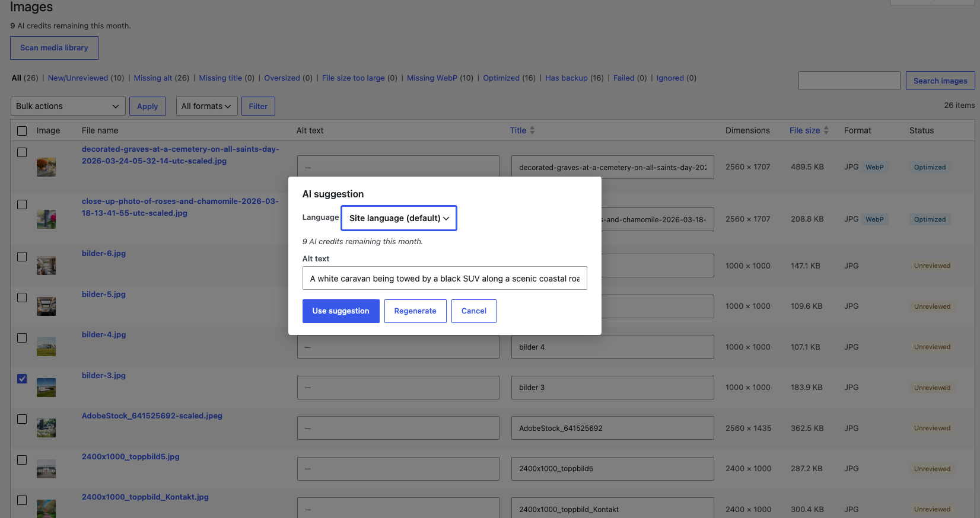Open the bilder-5.jpg file link

pyautogui.click(x=104, y=295)
